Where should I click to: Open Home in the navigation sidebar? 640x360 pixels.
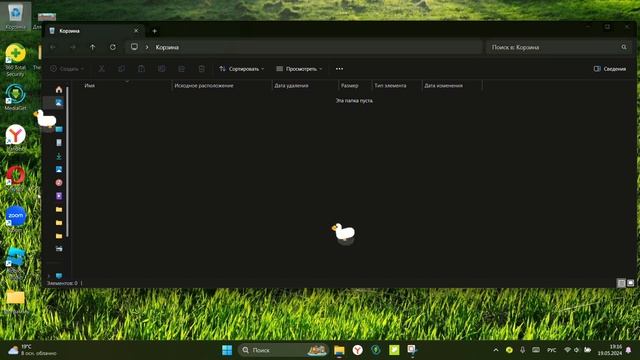tap(59, 89)
